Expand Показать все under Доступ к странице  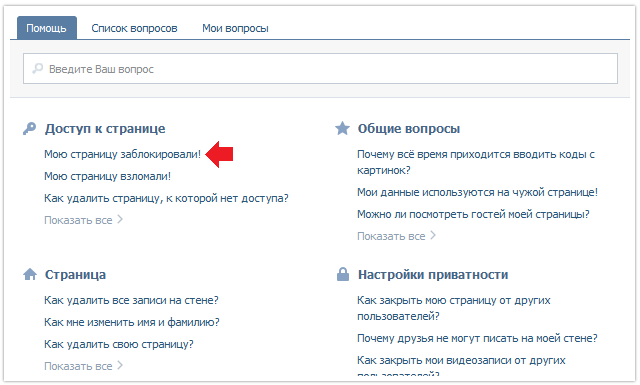[x=83, y=220]
